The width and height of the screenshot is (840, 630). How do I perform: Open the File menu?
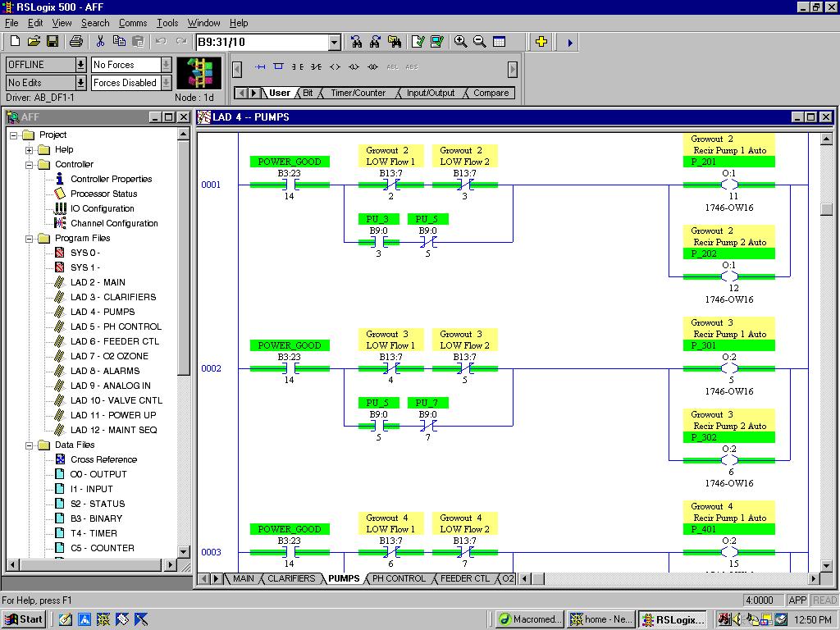coord(11,23)
